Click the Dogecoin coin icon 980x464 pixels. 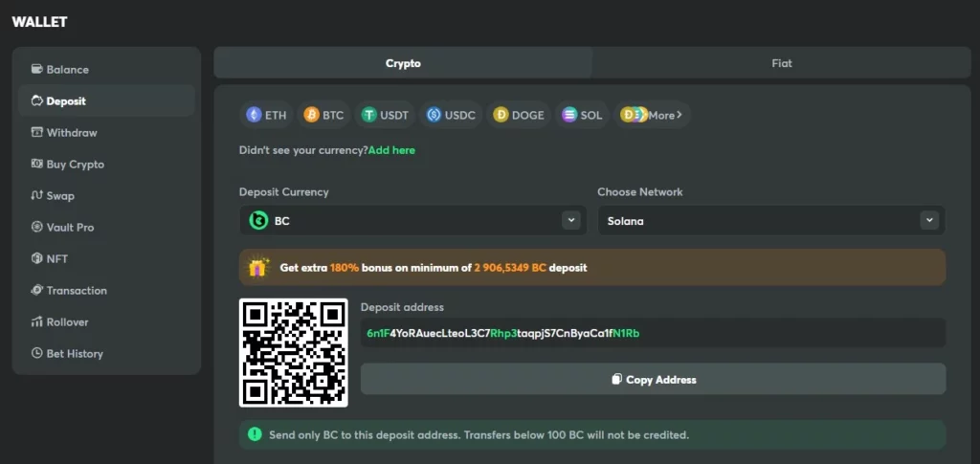(x=501, y=115)
